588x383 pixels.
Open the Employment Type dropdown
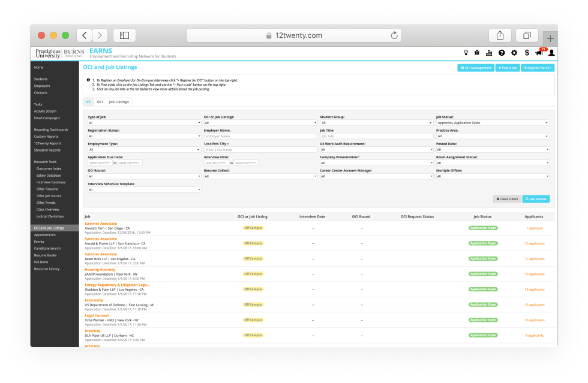click(145, 149)
